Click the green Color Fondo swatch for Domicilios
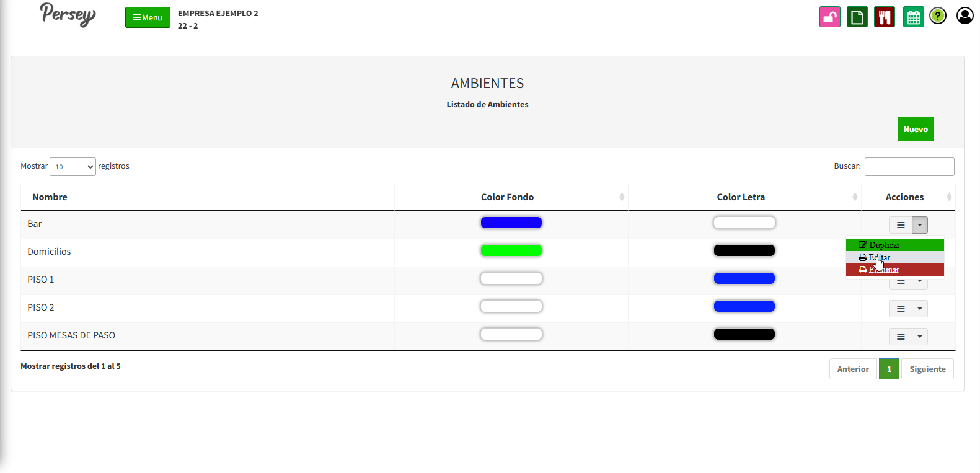 tap(511, 250)
